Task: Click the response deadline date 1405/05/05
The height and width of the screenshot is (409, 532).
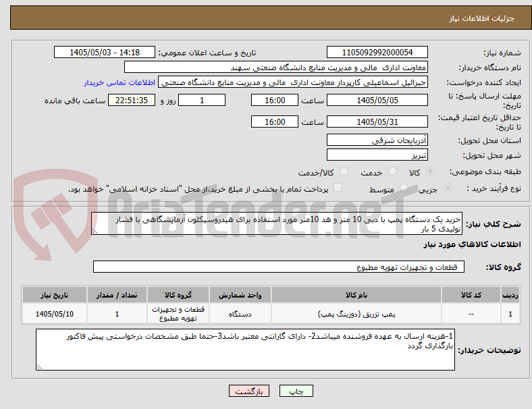Action: 377,101
